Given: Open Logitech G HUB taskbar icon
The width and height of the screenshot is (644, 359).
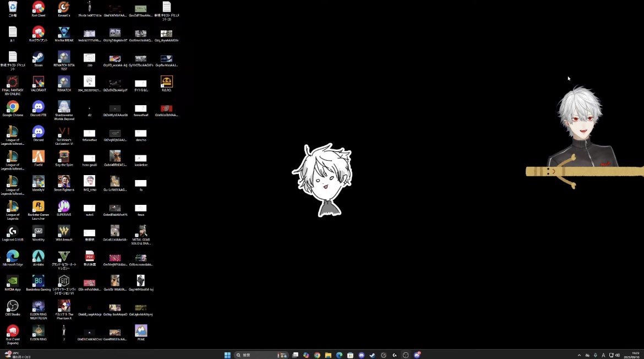Looking at the screenshot, I should pos(395,355).
